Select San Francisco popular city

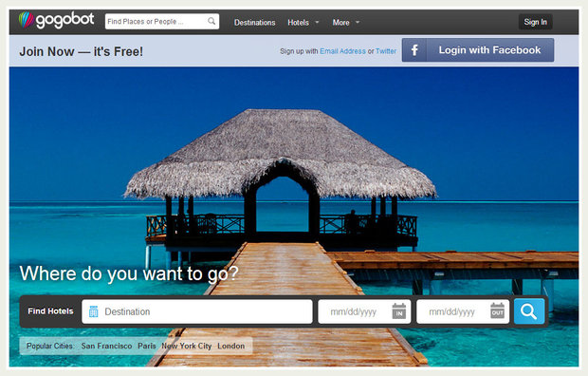pyautogui.click(x=106, y=346)
